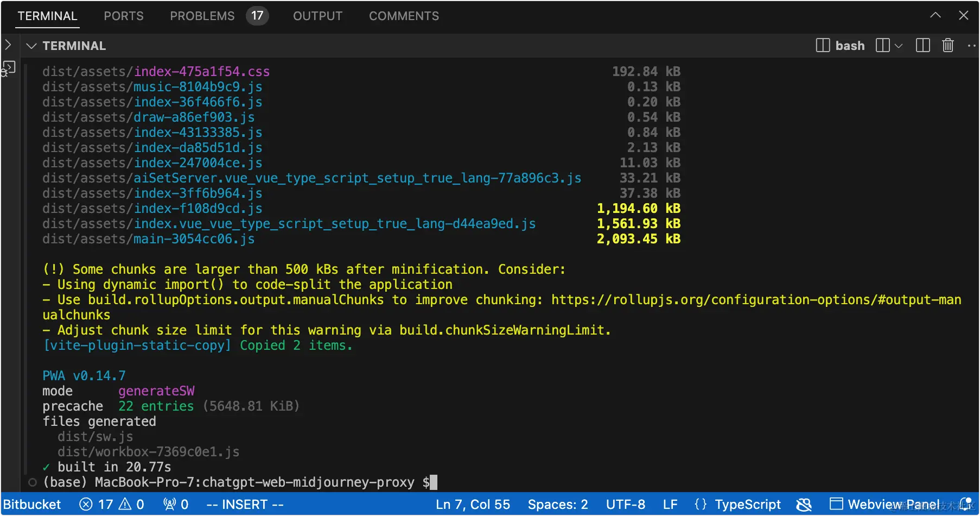Click dist/workbox-7369c0e1.js path
Image resolution: width=980 pixels, height=516 pixels.
[148, 452]
